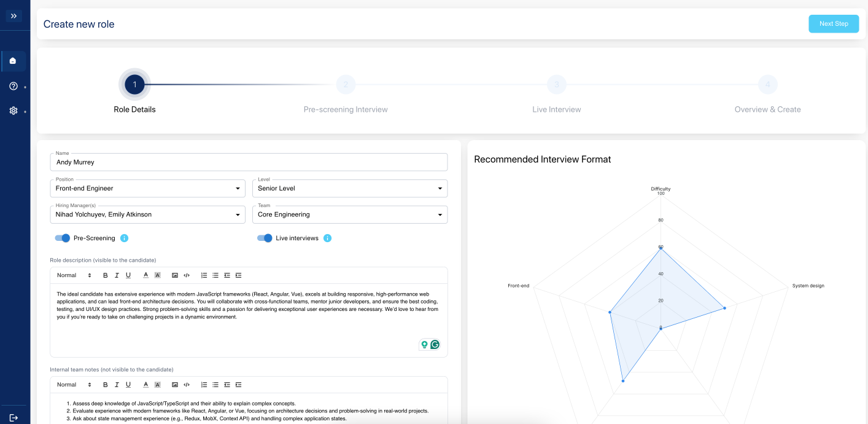Open the Help question mark sidebar icon
Image resolution: width=868 pixels, height=424 pixels.
coord(13,86)
